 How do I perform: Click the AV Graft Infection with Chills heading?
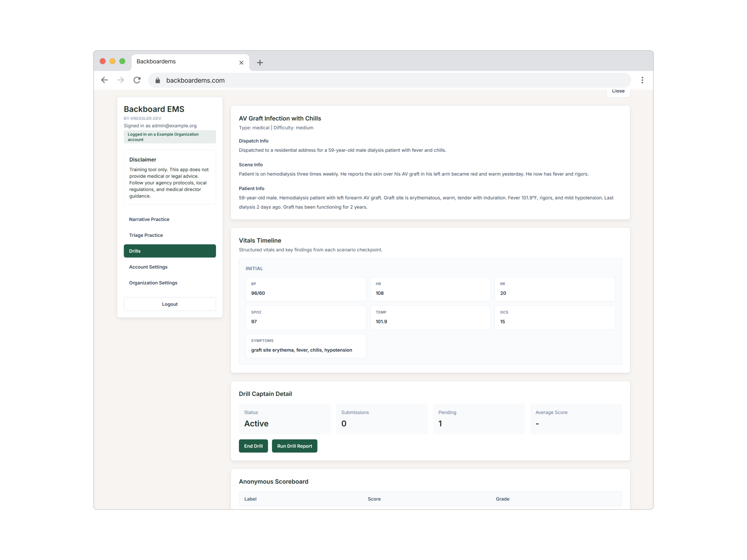point(280,118)
